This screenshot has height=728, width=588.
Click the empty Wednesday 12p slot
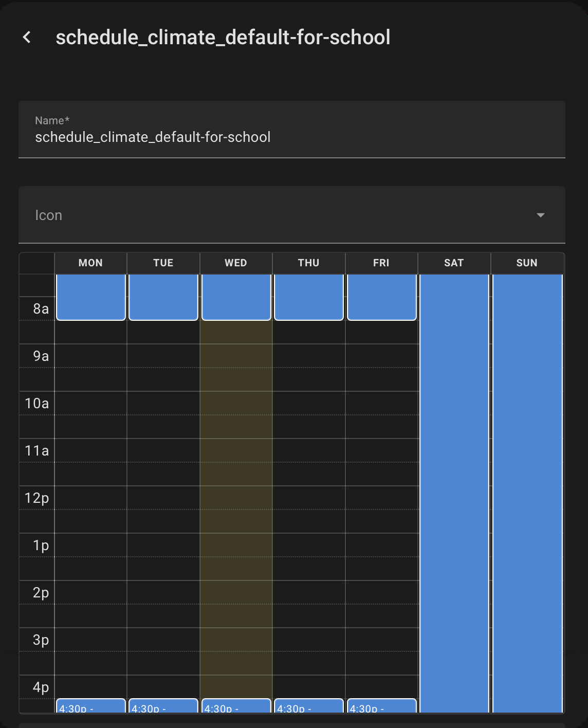[x=236, y=498]
